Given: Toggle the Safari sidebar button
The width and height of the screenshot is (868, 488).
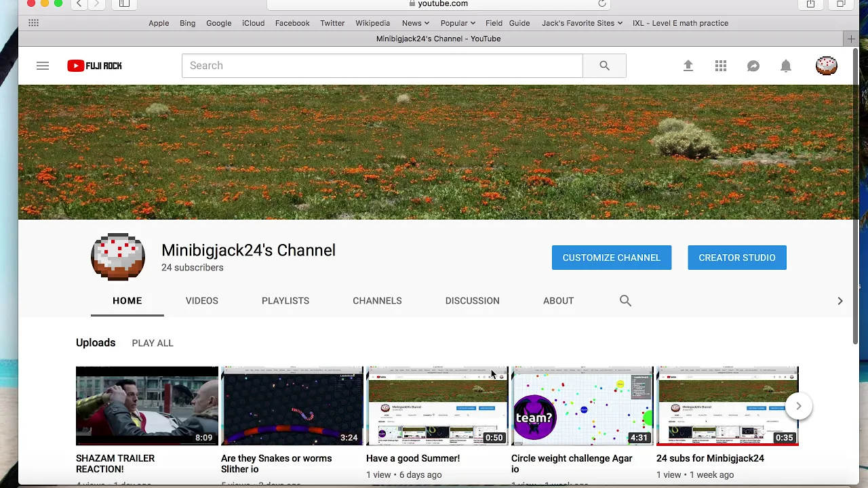Looking at the screenshot, I should point(124,3).
